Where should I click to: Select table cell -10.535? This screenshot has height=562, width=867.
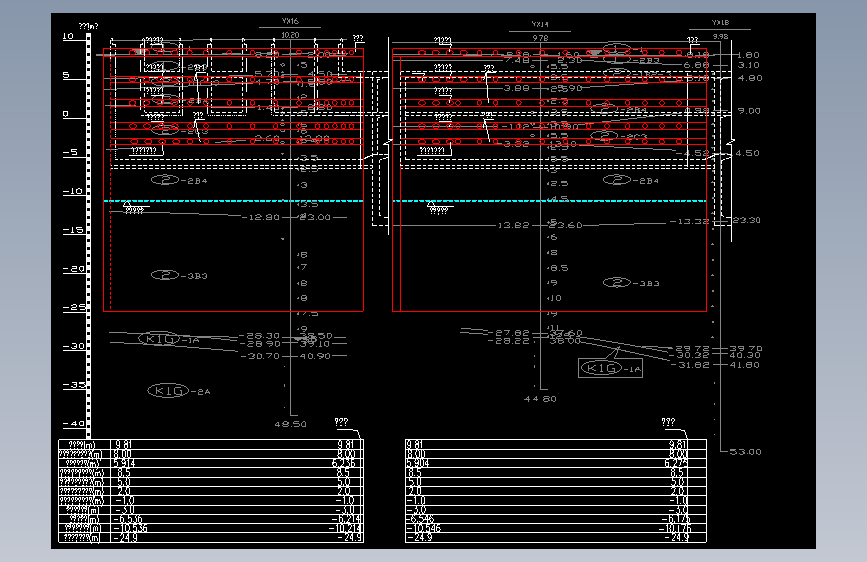(130, 528)
